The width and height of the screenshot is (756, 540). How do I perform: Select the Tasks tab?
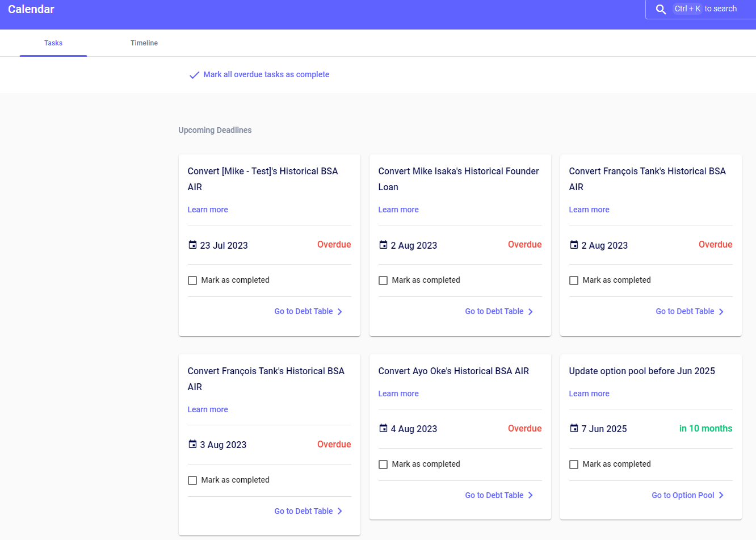click(53, 43)
